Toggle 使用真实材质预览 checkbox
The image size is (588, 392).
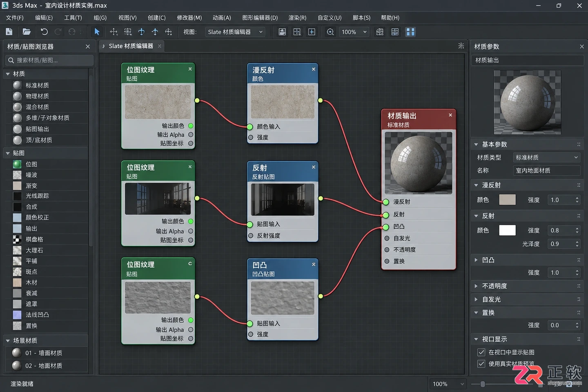(x=481, y=363)
